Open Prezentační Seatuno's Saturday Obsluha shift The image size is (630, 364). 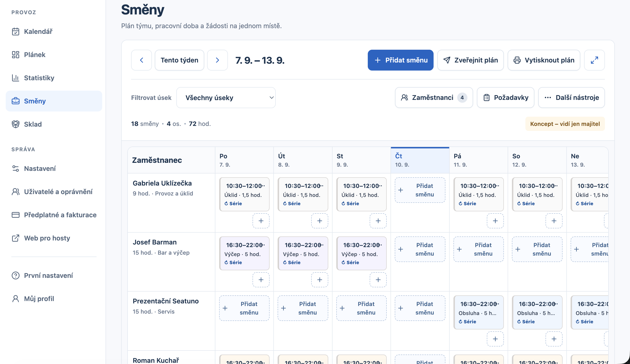[x=537, y=312]
